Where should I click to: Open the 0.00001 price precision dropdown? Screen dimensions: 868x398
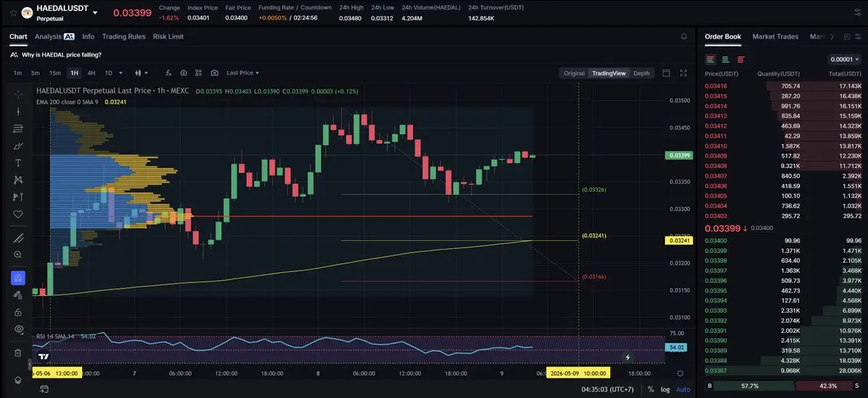tap(845, 59)
